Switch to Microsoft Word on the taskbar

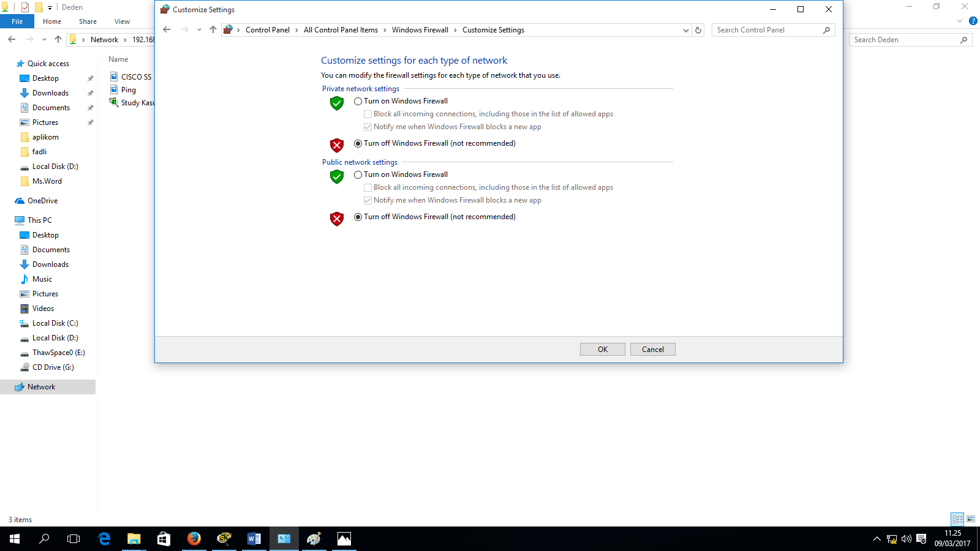tap(254, 539)
